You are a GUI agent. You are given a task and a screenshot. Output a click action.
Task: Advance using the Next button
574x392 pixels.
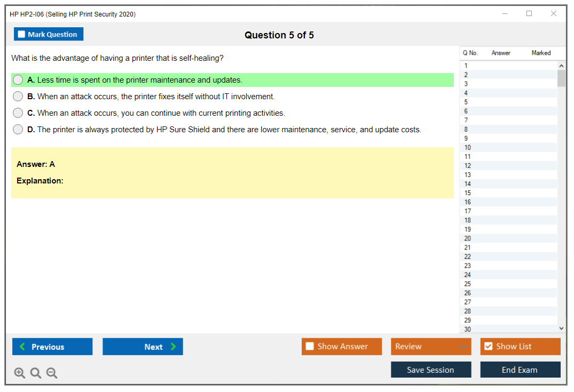(143, 347)
